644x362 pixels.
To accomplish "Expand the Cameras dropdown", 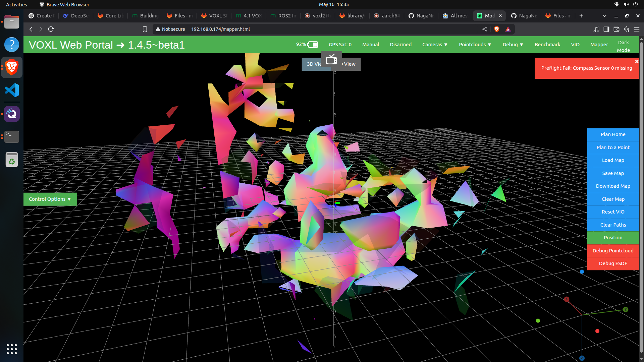I will pyautogui.click(x=435, y=45).
